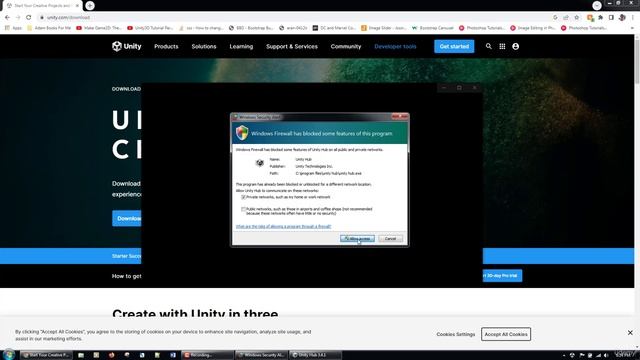This screenshot has height=360, width=640.
Task: Open the Apps bookmarks shortcut
Action: click(13, 28)
